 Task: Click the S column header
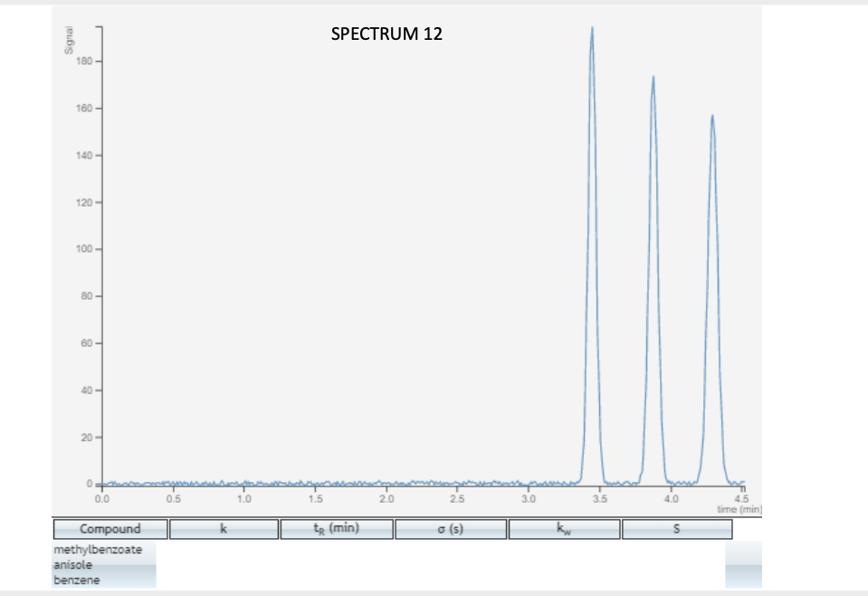(x=677, y=528)
